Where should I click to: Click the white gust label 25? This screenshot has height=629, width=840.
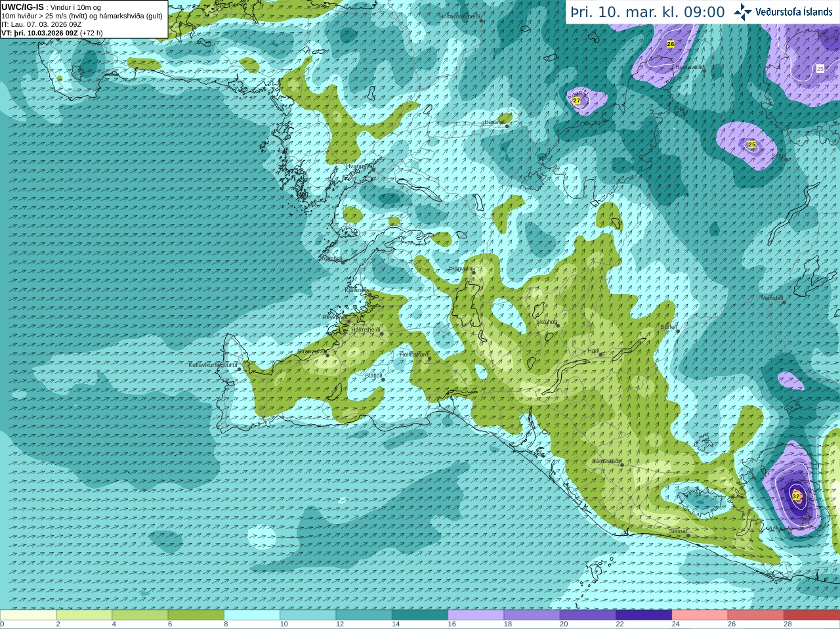820,69
